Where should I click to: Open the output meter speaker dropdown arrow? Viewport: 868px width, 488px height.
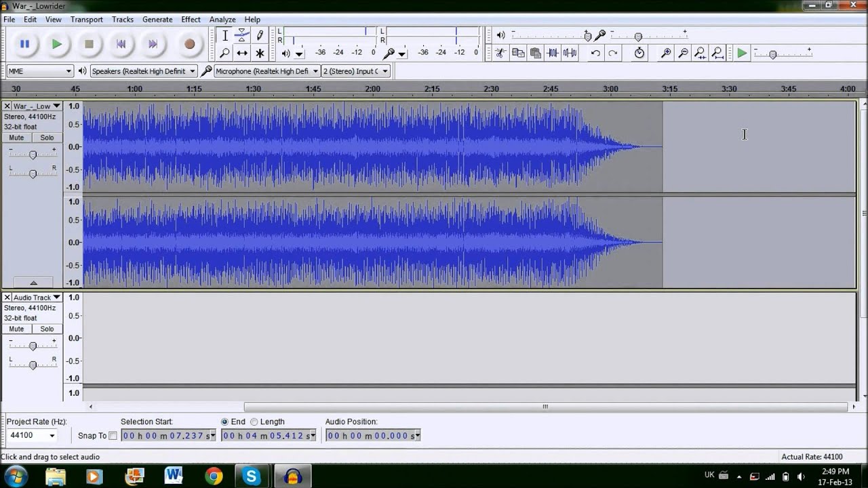point(299,54)
